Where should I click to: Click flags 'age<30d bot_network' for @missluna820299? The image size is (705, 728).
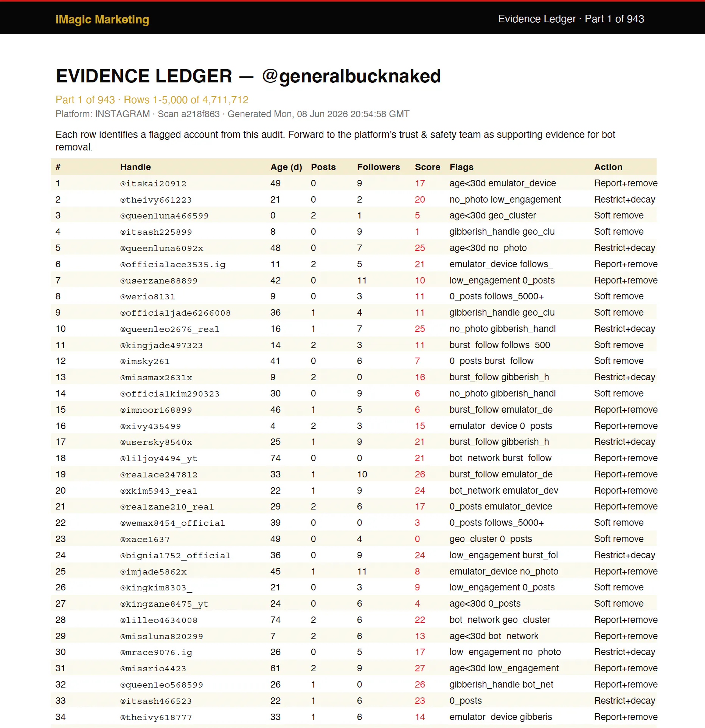click(494, 636)
